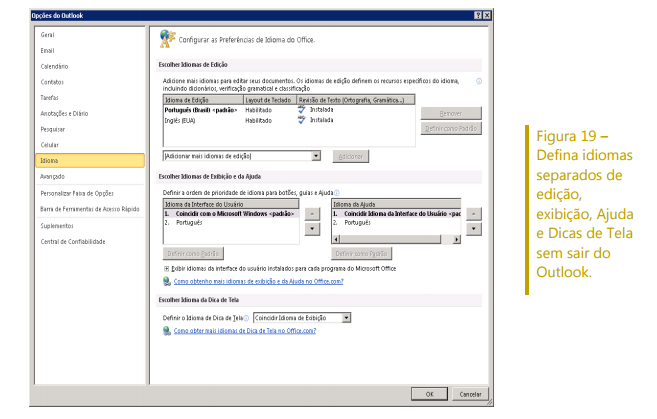Open the Avançado options category
The height and width of the screenshot is (419, 657).
[53, 176]
